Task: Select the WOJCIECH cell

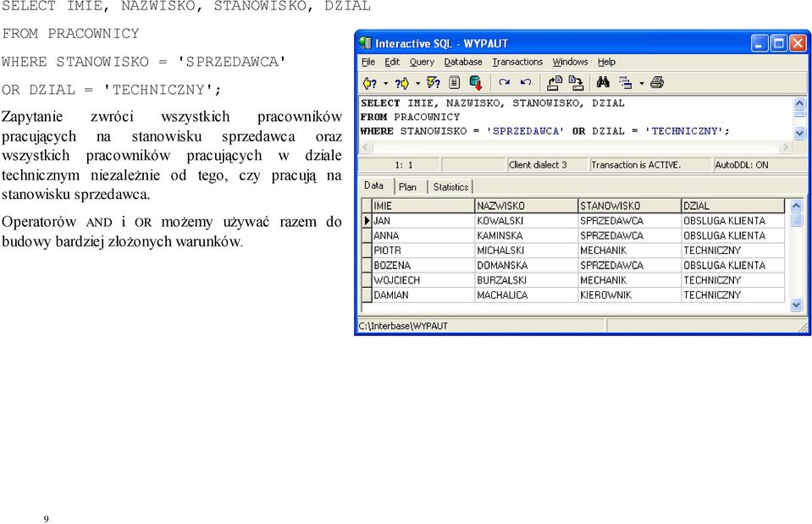Action: (x=423, y=280)
